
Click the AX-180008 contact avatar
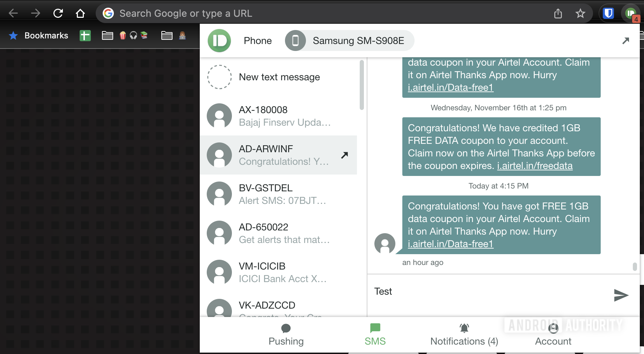[x=219, y=116]
